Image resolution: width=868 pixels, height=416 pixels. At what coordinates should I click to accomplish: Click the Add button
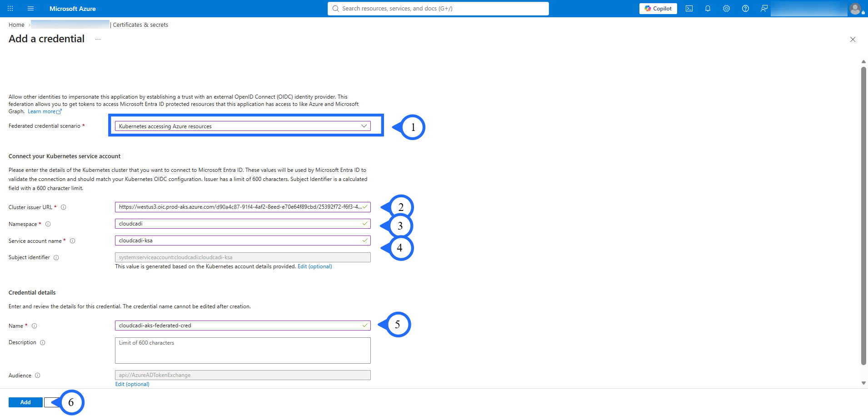point(25,402)
